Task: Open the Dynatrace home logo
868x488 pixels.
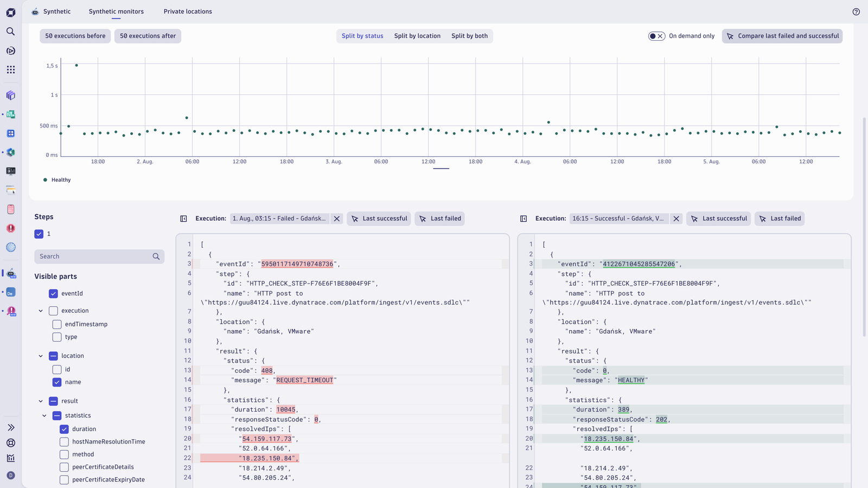Action: pyautogui.click(x=10, y=12)
